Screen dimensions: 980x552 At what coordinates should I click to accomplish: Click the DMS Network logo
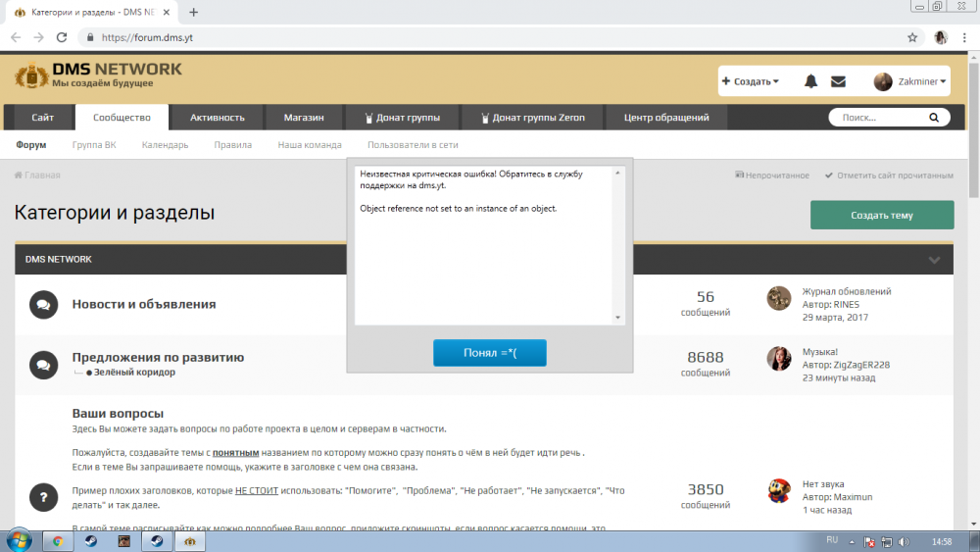tap(98, 75)
